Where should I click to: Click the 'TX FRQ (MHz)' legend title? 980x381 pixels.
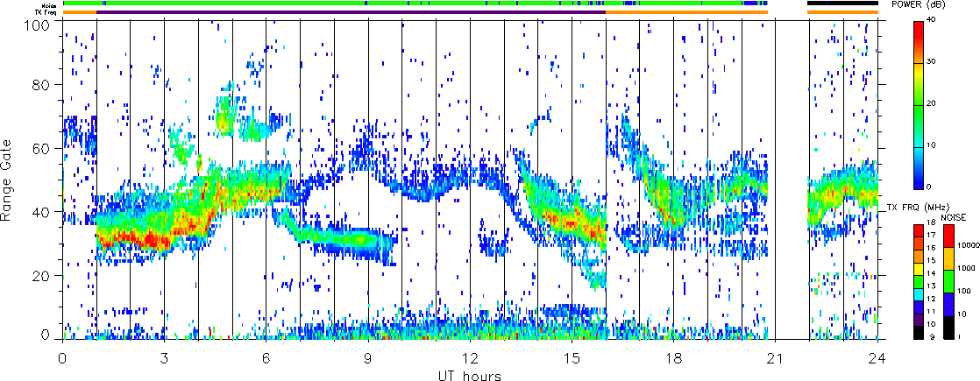pos(918,208)
